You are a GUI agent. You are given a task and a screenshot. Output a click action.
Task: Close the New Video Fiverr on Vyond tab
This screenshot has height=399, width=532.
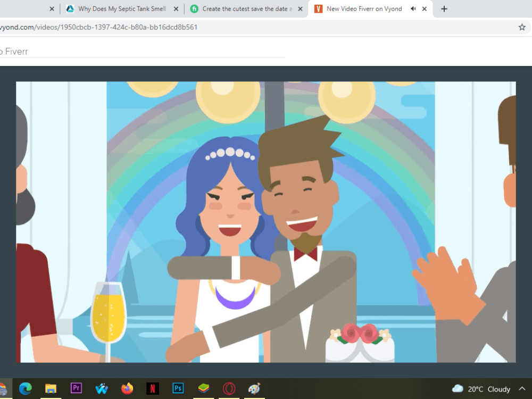(x=425, y=9)
